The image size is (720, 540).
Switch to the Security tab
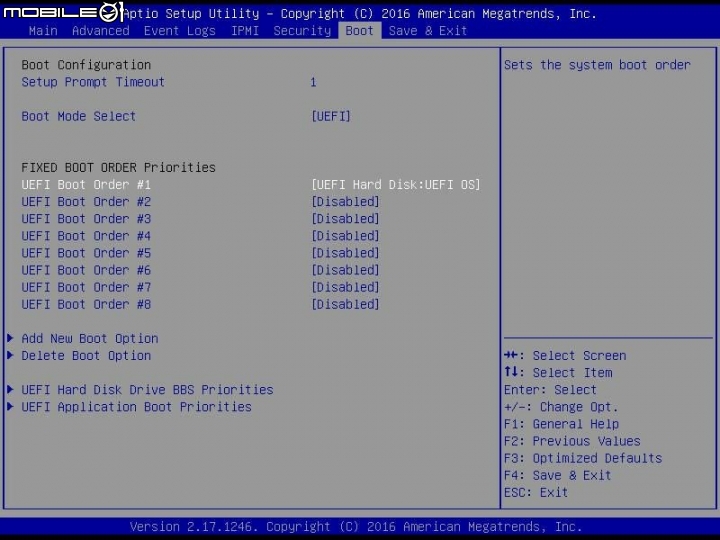(302, 31)
